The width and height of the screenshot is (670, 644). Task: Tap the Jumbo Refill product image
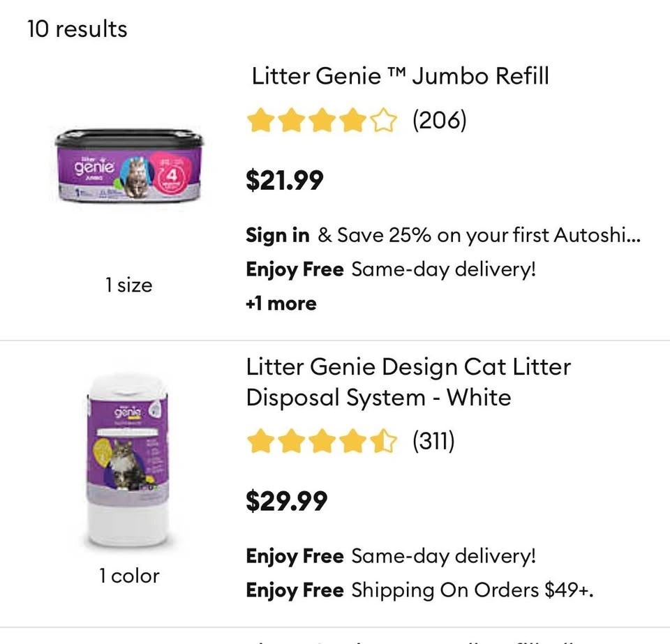point(130,166)
